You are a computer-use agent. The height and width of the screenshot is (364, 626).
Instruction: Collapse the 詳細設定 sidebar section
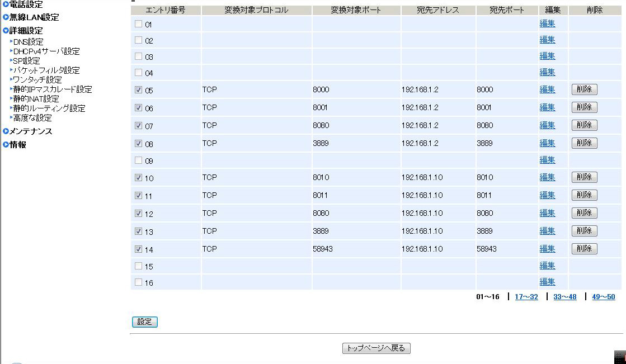26,31
